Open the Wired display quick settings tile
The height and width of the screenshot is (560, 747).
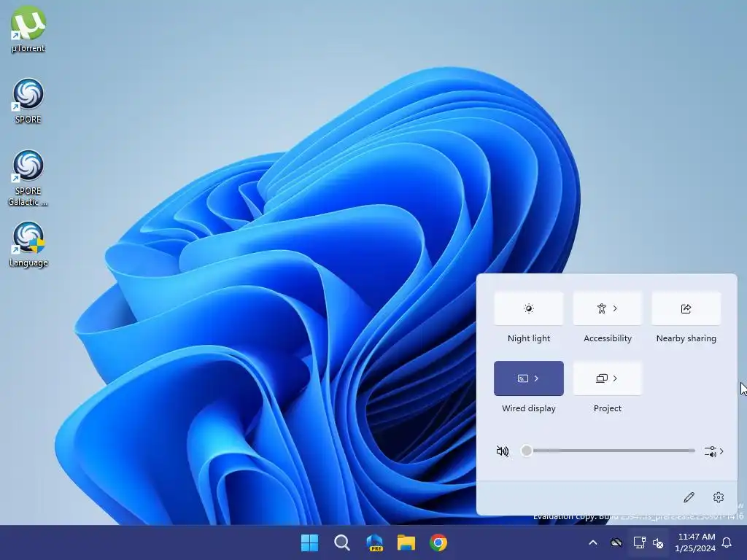coord(528,378)
